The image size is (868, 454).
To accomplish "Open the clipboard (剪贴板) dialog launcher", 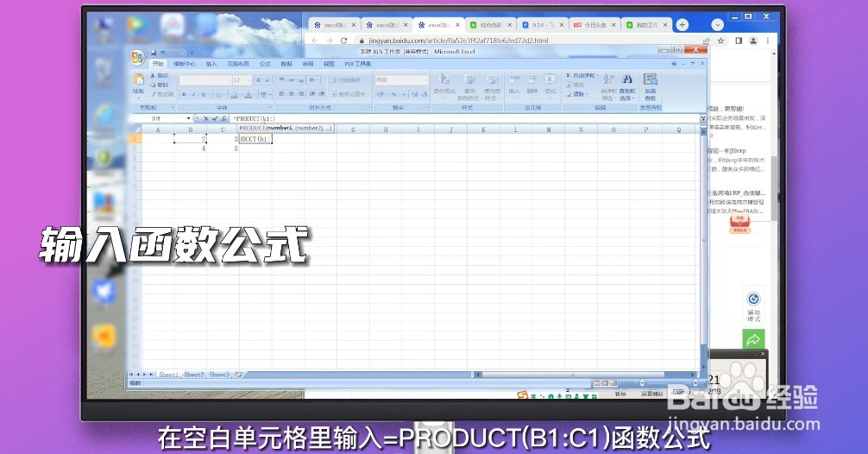I will click(173, 107).
